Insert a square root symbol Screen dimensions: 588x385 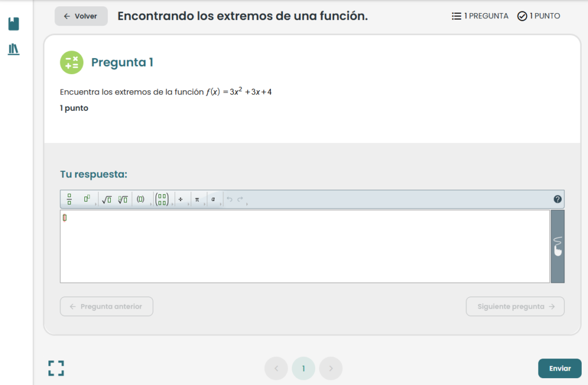point(106,199)
